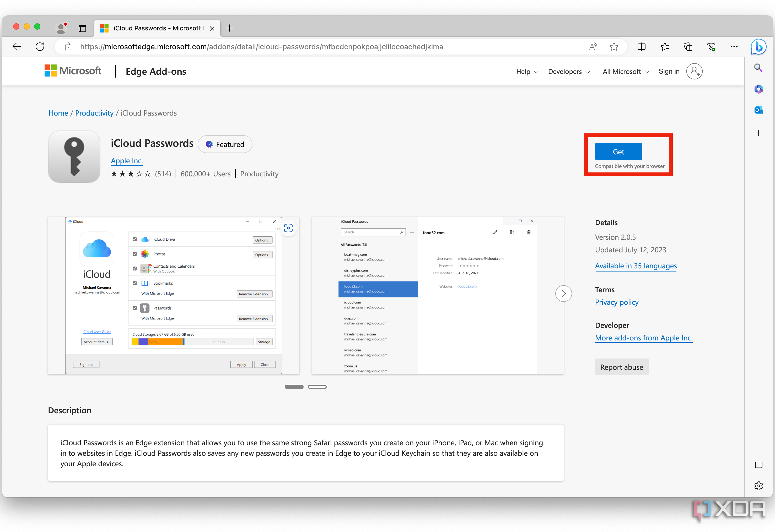Open the Developers dropdown menu
775x532 pixels.
tap(568, 71)
